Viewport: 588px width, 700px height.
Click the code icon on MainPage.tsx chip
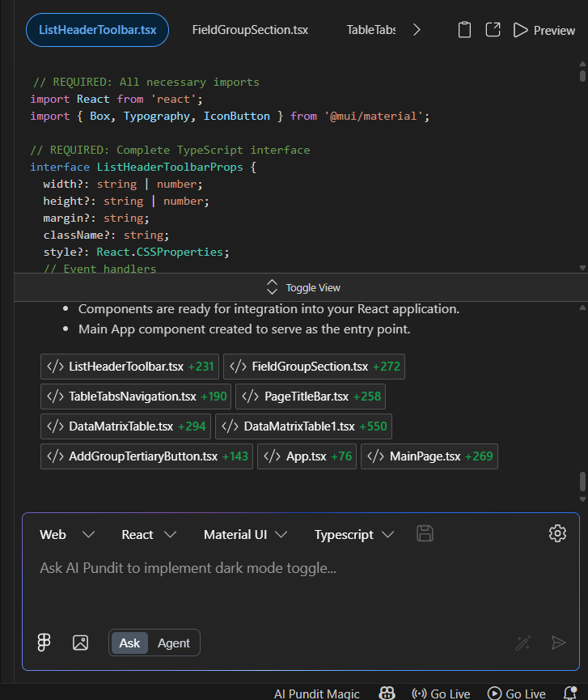(375, 456)
